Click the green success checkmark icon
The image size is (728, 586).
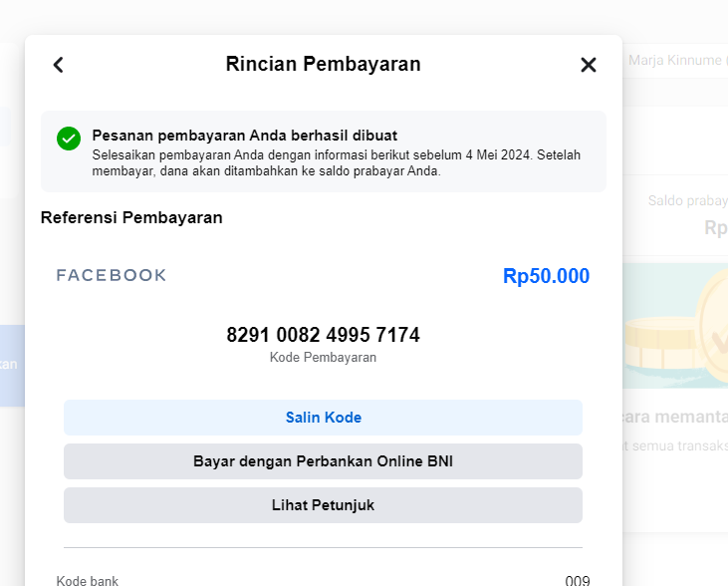pos(69,138)
